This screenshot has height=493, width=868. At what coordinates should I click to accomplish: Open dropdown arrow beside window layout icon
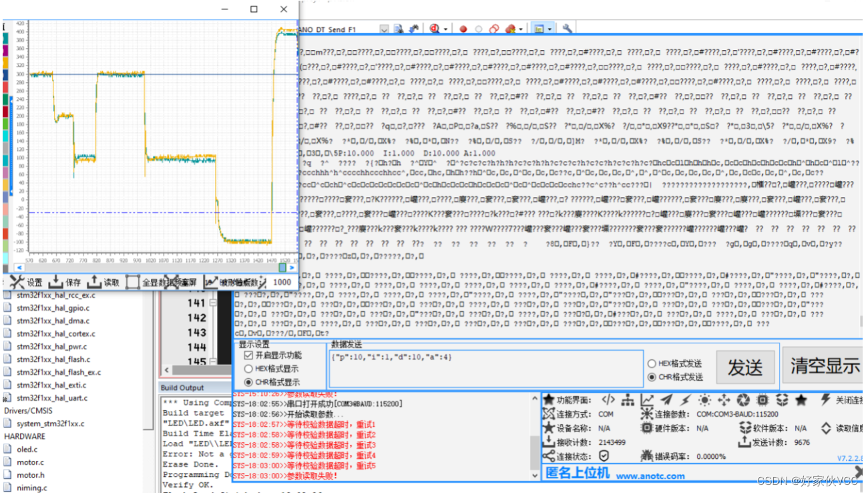click(550, 29)
